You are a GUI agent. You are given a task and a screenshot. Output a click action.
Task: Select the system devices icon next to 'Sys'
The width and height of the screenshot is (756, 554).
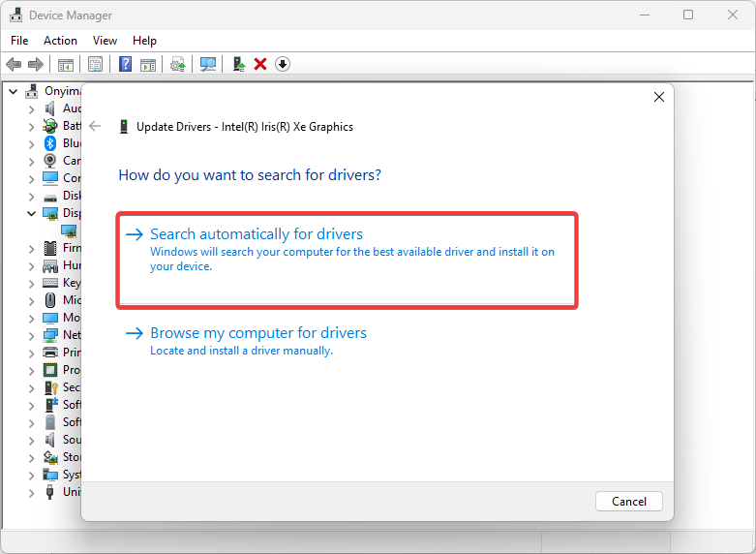click(x=50, y=475)
